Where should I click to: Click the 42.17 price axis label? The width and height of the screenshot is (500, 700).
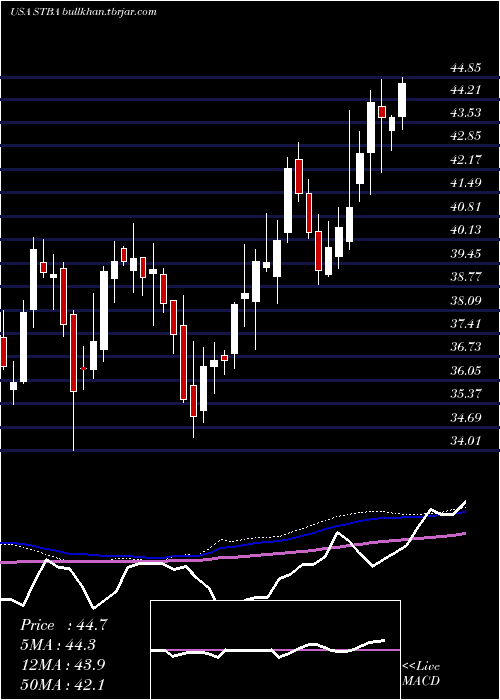click(466, 159)
